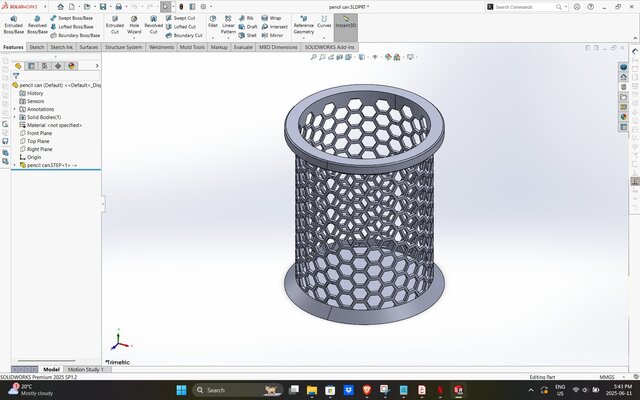This screenshot has width=640, height=400.
Task: Switch to the Sketch tab
Action: (x=36, y=47)
